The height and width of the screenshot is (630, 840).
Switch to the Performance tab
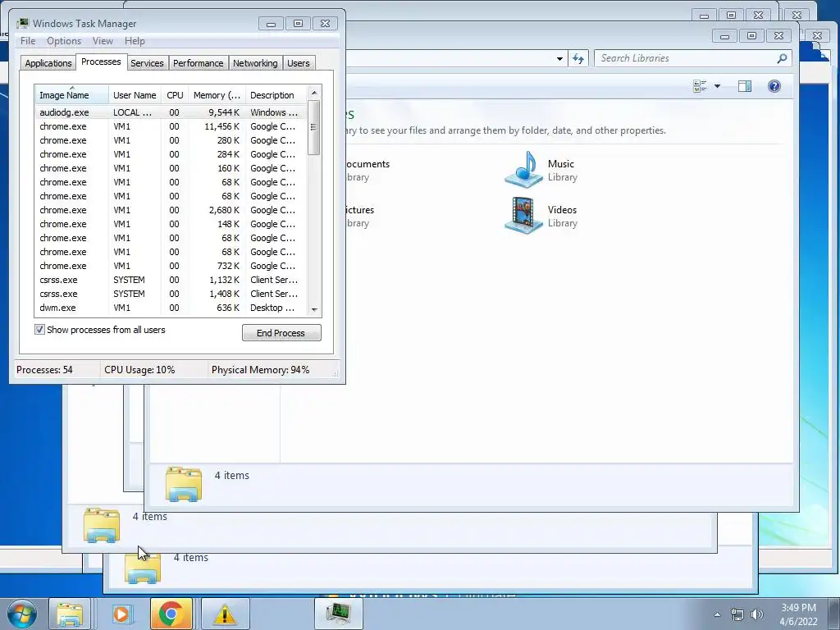click(198, 63)
